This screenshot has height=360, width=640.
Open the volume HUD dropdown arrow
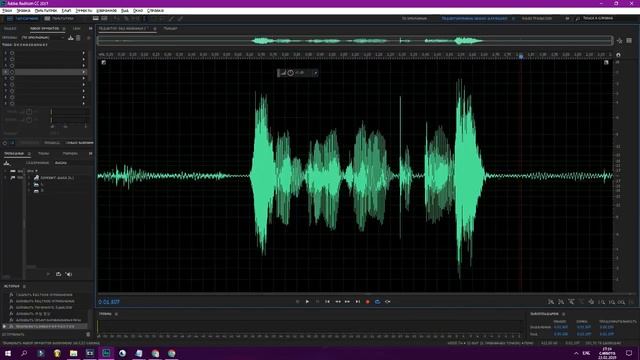(x=316, y=73)
